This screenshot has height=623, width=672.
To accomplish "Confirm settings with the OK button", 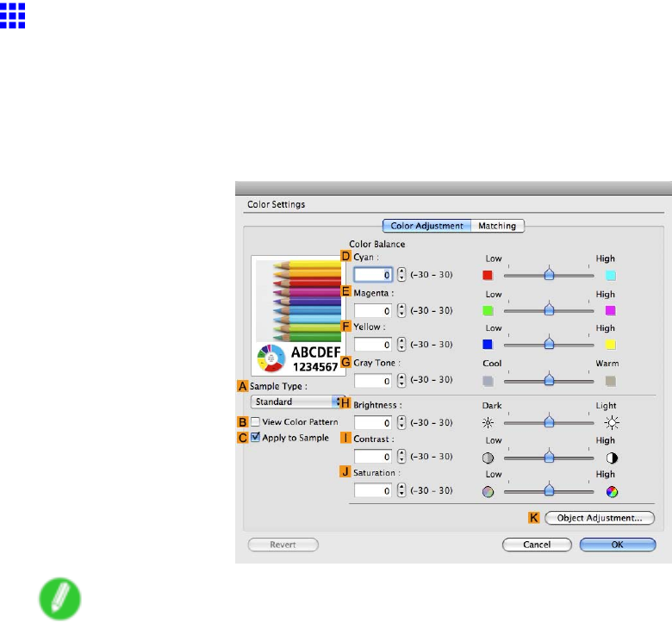I will [x=618, y=545].
